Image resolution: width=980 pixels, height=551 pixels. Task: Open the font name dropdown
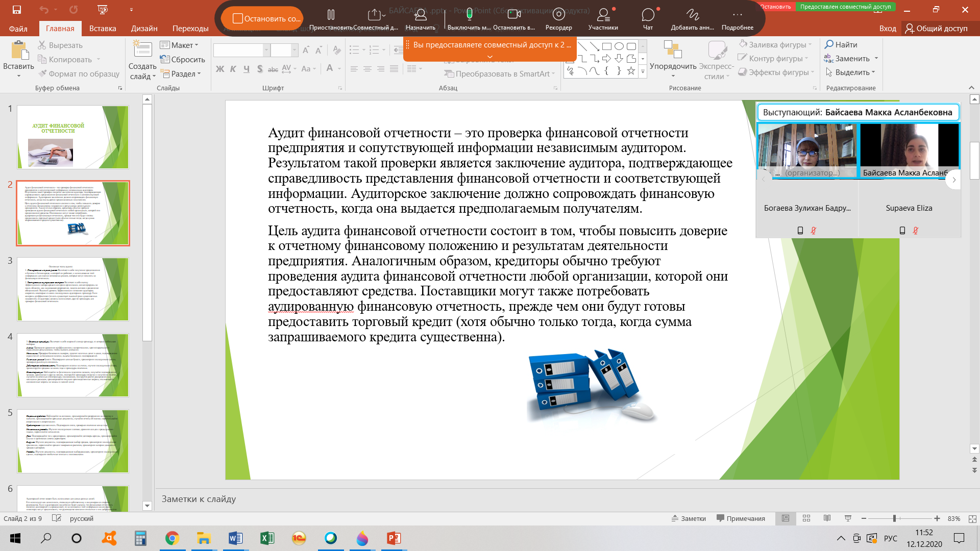click(266, 50)
